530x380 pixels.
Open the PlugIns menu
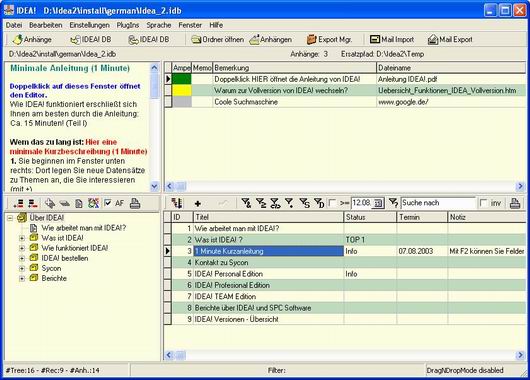tap(128, 25)
